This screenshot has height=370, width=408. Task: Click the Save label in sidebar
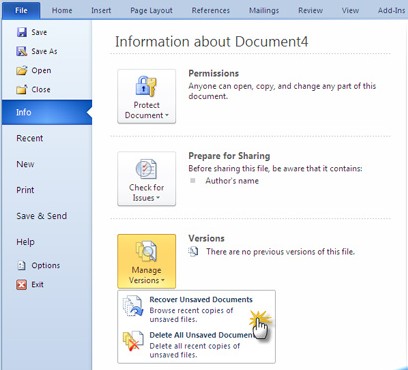[x=39, y=32]
